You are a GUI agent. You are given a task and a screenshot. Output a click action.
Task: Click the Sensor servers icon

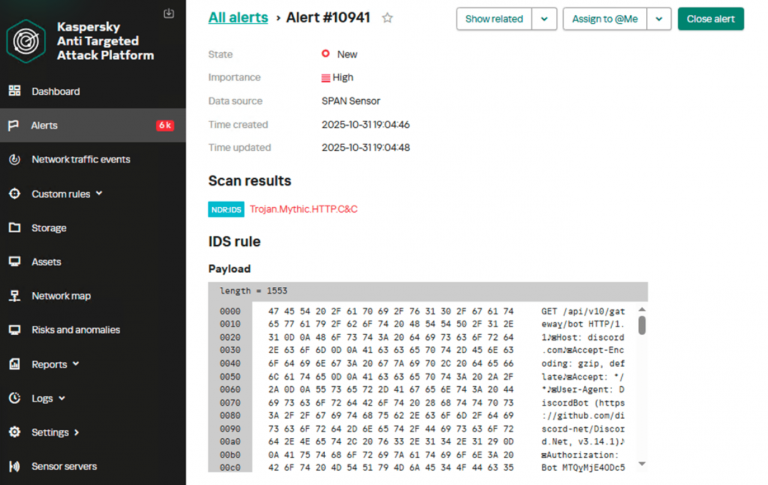tap(15, 466)
